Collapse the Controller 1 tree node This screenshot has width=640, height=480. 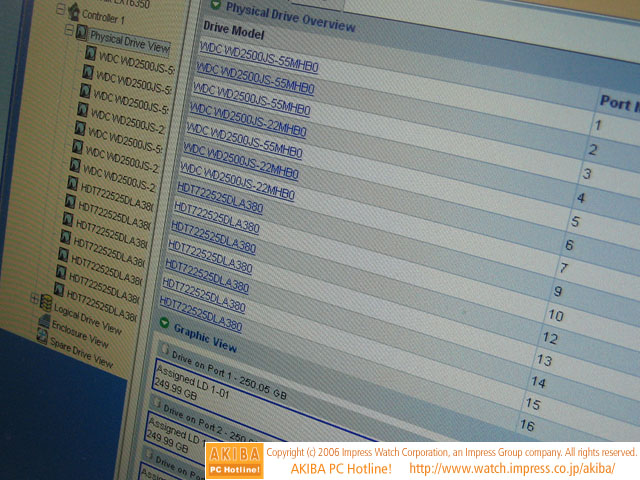[x=60, y=10]
